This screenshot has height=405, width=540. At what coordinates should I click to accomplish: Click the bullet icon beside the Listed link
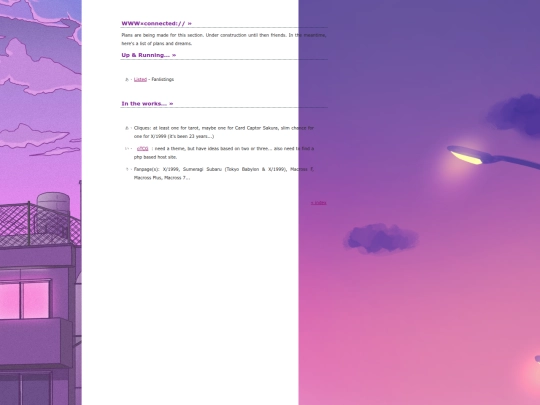tap(127, 80)
